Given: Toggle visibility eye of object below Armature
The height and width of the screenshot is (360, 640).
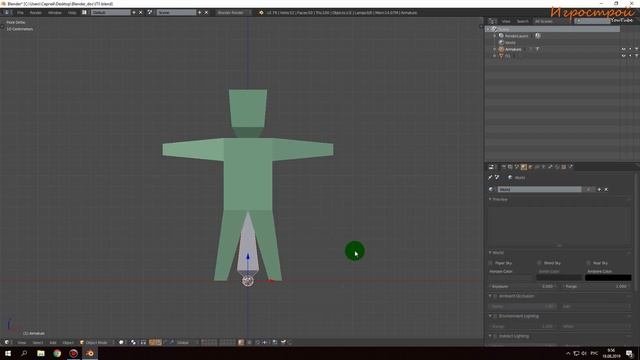Looking at the screenshot, I should point(624,56).
